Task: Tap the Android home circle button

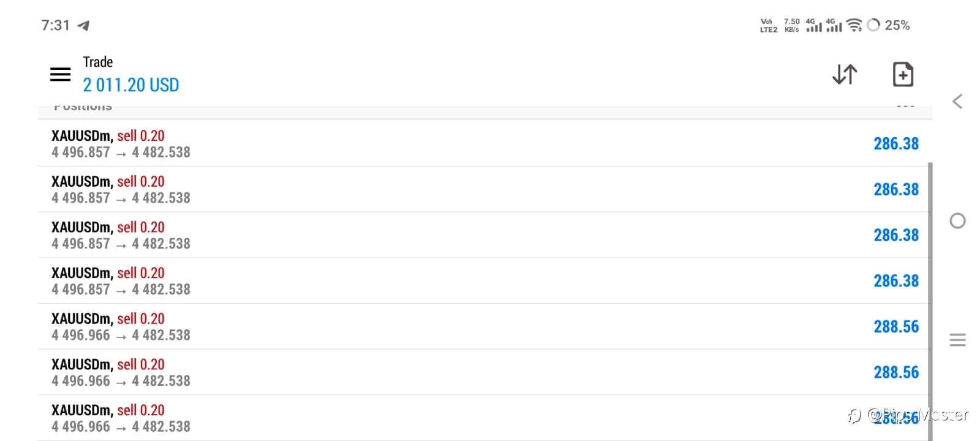Action: click(957, 221)
